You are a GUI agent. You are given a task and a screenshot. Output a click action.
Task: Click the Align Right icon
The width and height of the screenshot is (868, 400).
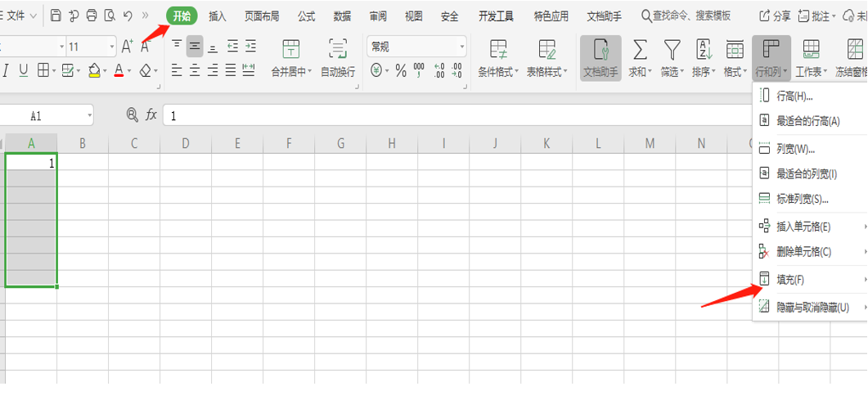pos(213,70)
